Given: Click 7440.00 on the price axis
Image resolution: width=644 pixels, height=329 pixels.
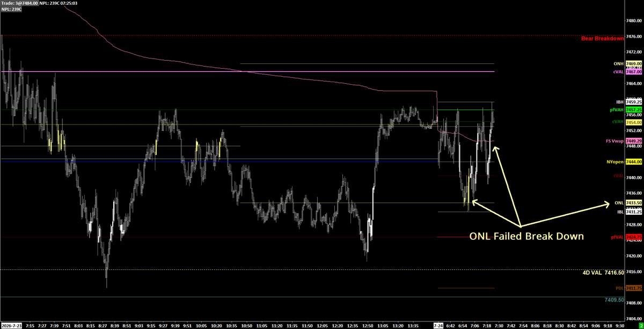Looking at the screenshot, I should click(634, 178).
